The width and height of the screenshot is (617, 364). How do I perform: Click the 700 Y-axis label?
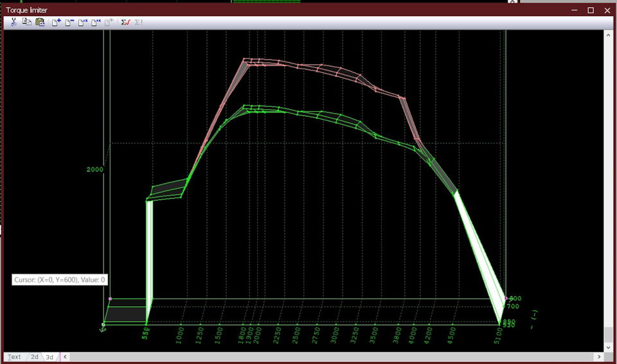point(513,306)
